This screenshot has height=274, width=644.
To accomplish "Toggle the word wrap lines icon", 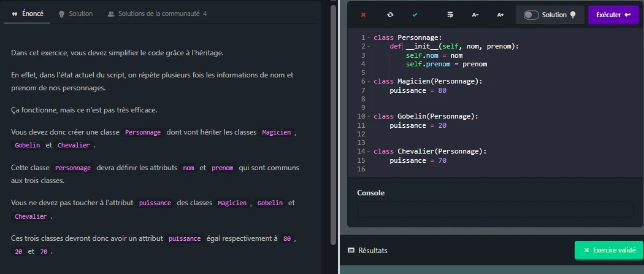I will [450, 15].
